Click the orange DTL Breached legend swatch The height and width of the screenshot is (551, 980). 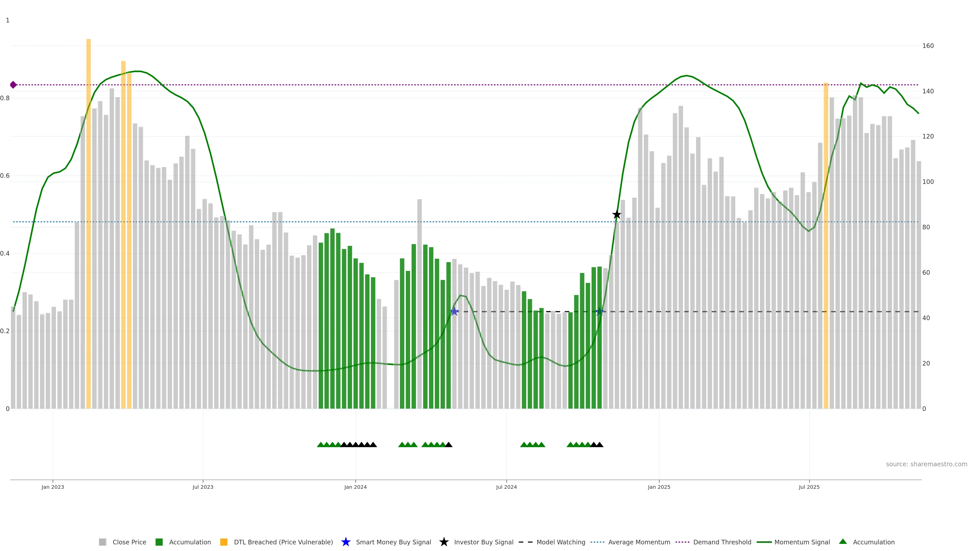click(x=224, y=542)
